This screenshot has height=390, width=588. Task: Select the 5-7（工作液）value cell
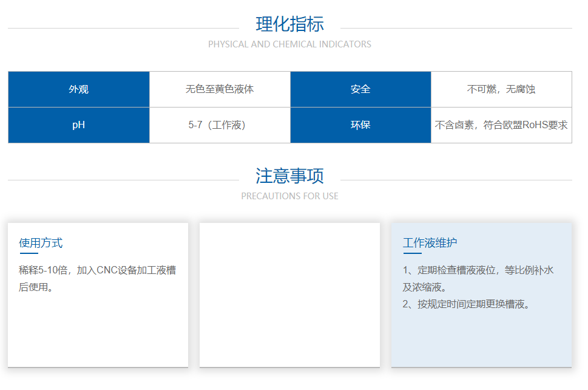tap(220, 125)
